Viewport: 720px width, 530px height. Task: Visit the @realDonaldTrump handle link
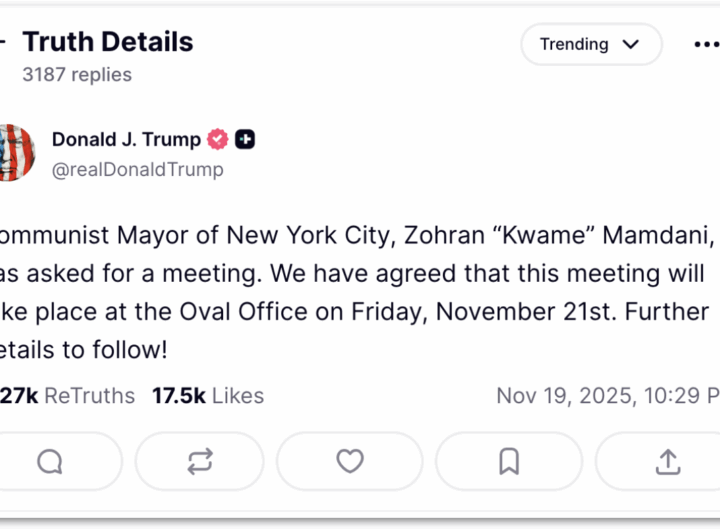point(138,169)
